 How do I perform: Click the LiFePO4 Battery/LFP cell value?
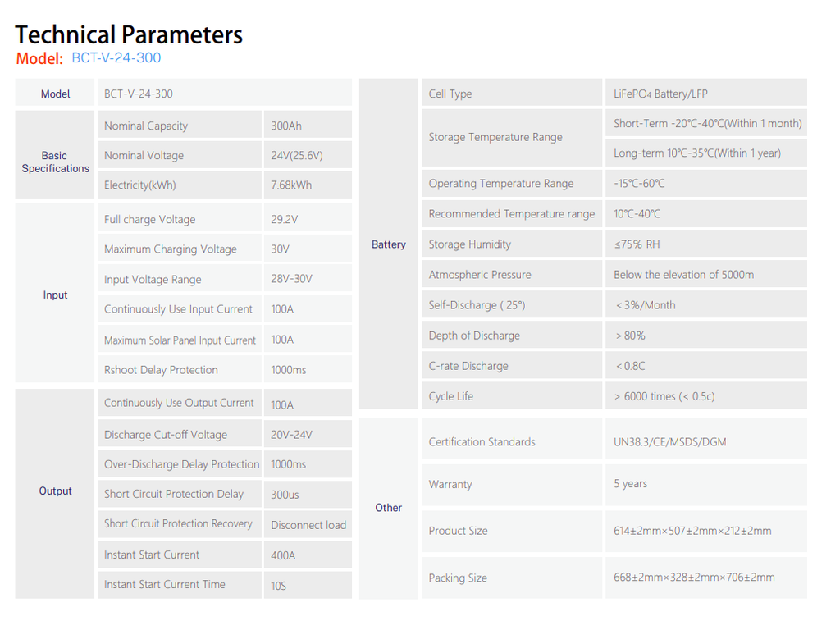click(x=660, y=94)
